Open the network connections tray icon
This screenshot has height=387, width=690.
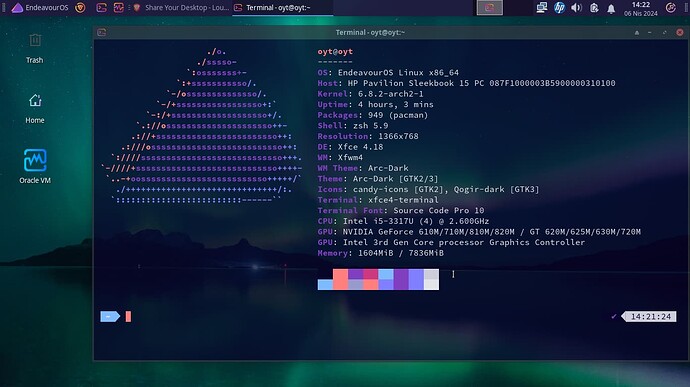tap(542, 7)
